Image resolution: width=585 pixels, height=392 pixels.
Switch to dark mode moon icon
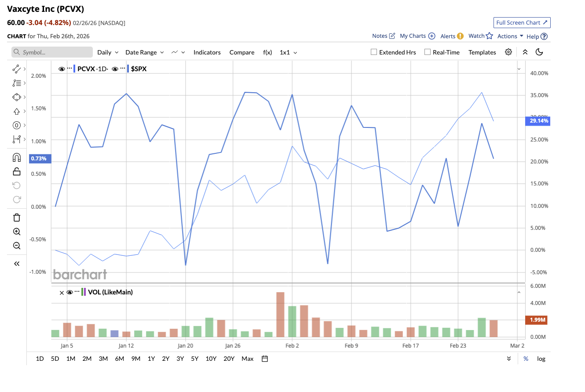(x=539, y=52)
